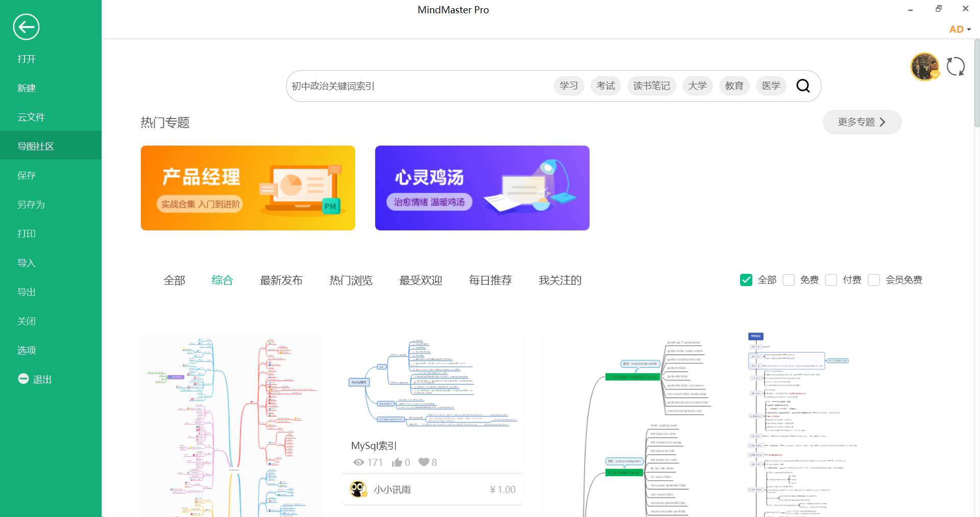Image resolution: width=980 pixels, height=517 pixels.
Task: Click the 学习 search tag
Action: coord(569,86)
